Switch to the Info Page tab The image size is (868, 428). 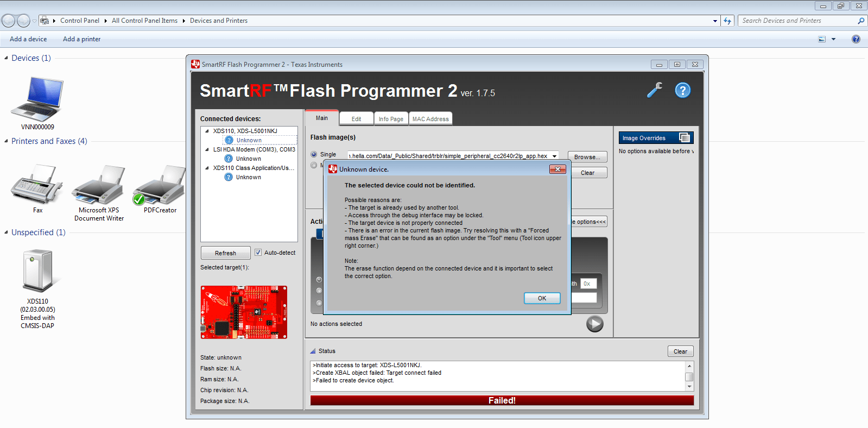(x=391, y=119)
